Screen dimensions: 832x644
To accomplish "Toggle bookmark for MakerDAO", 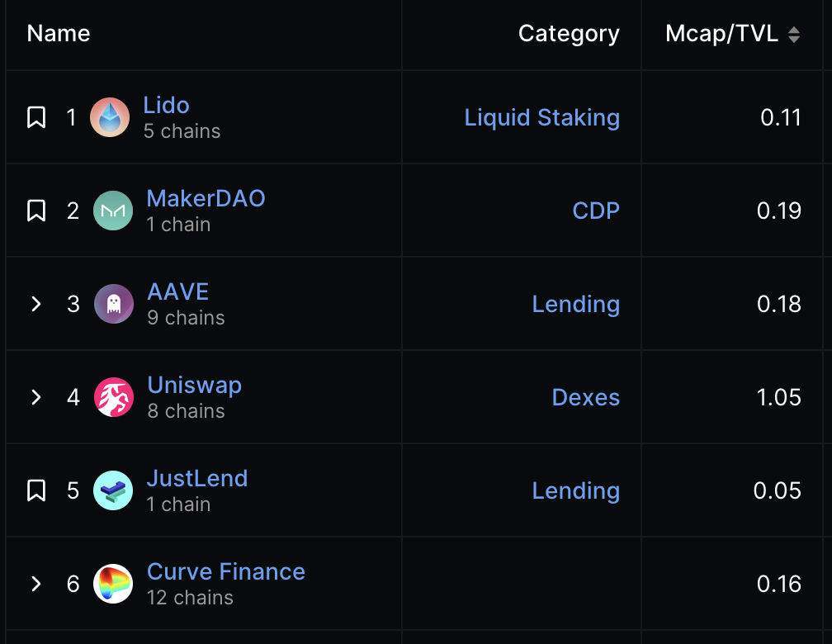I will click(36, 211).
